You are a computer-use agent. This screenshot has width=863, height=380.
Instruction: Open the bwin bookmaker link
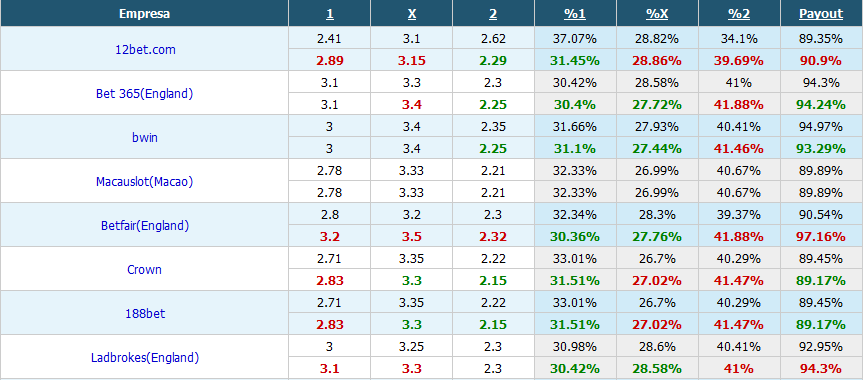pos(145,138)
